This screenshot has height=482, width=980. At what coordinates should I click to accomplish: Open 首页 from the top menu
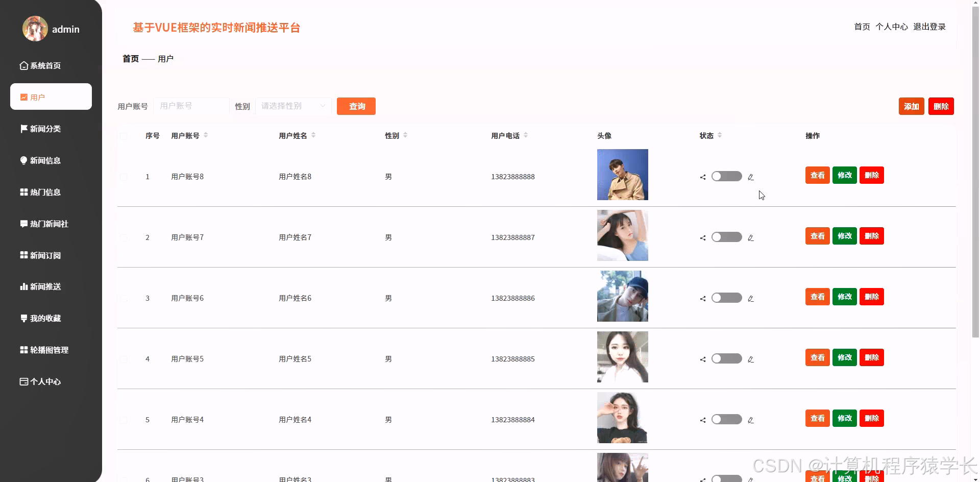[x=861, y=27]
